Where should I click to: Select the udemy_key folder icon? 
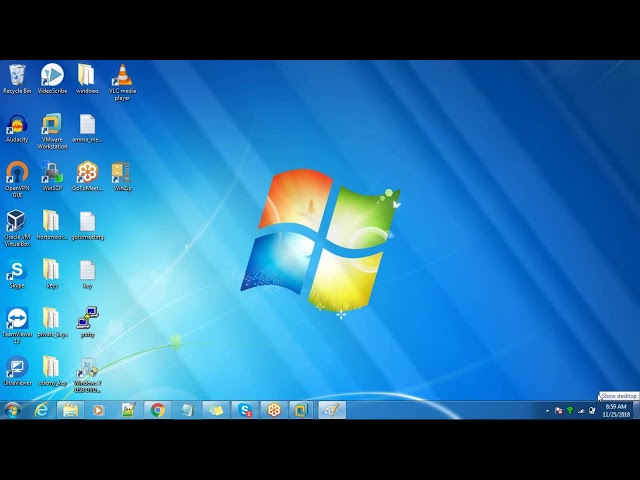tap(52, 371)
